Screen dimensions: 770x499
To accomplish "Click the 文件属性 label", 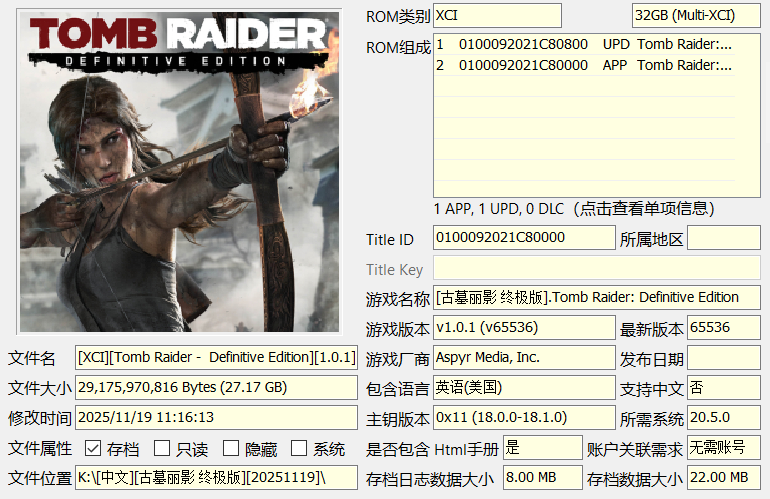I will coord(40,448).
